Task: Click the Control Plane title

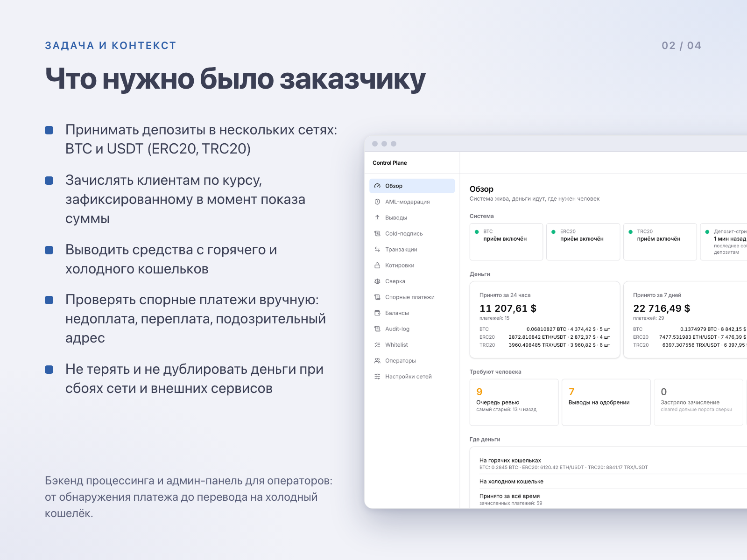Action: (x=389, y=163)
